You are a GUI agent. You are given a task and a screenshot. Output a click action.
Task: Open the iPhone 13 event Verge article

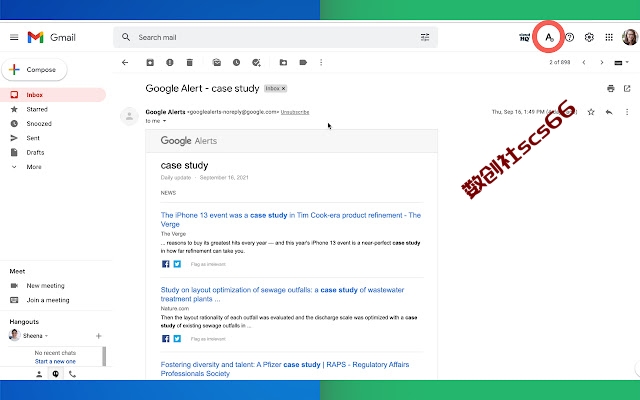pos(291,220)
